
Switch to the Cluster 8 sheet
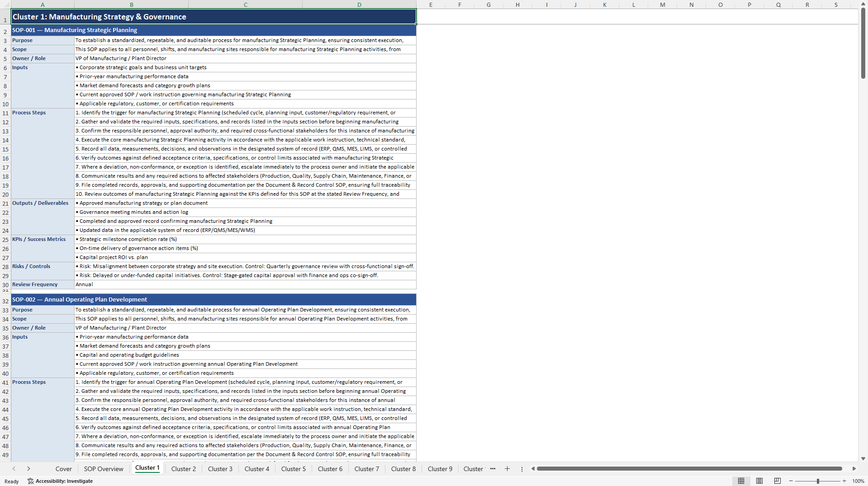pos(403,469)
